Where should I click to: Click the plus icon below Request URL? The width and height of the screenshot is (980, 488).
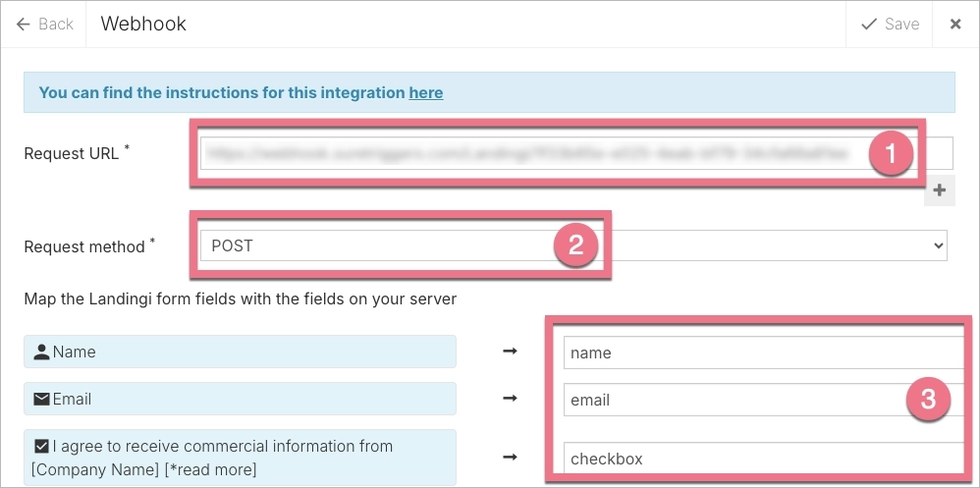(x=939, y=190)
